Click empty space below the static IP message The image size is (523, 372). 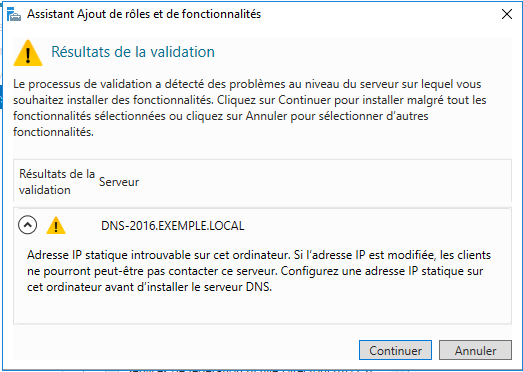[x=262, y=309]
